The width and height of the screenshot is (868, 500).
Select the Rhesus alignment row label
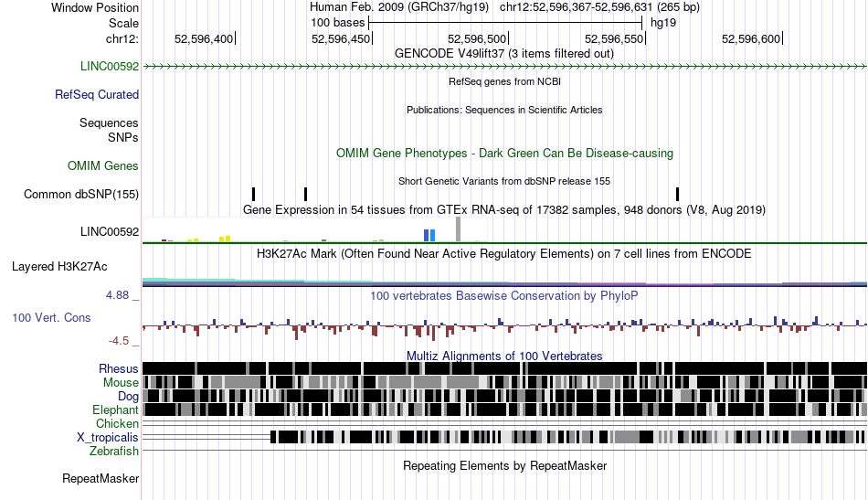[x=119, y=369]
